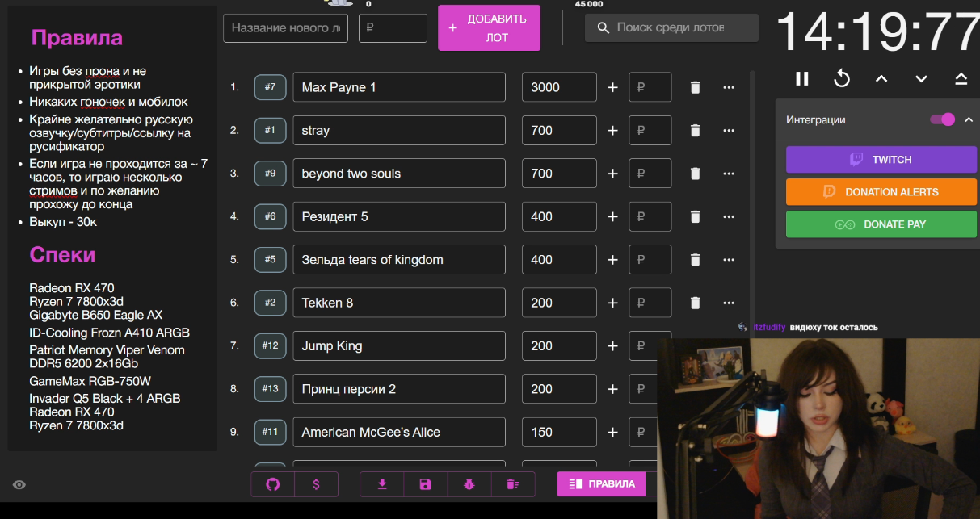Click the save floppy disk icon
Image resolution: width=980 pixels, height=519 pixels.
point(426,484)
